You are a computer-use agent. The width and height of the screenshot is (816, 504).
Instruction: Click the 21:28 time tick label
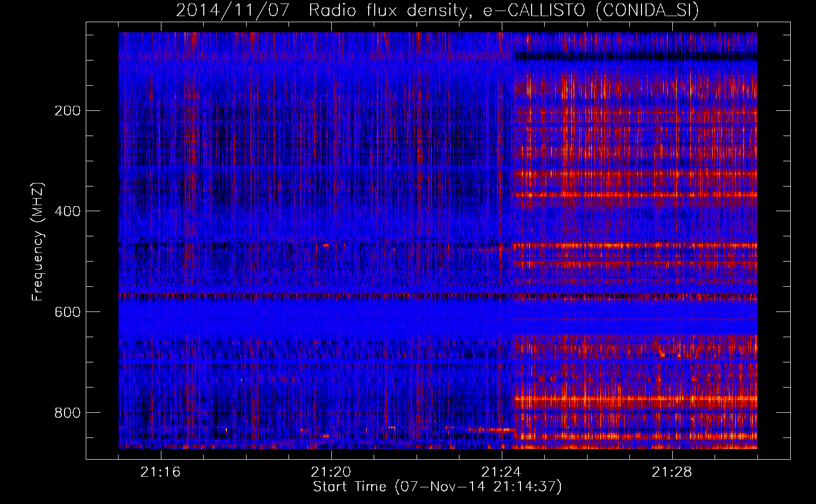click(x=672, y=472)
